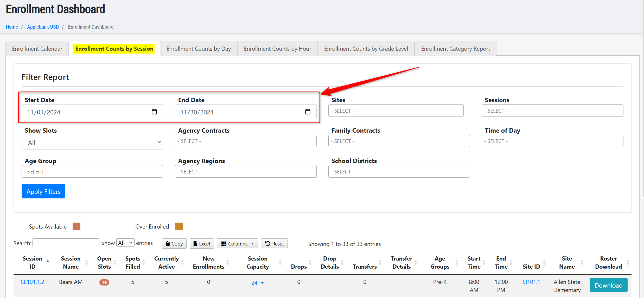Sort by Session ID column arrow
644x298 pixels.
coord(48,261)
